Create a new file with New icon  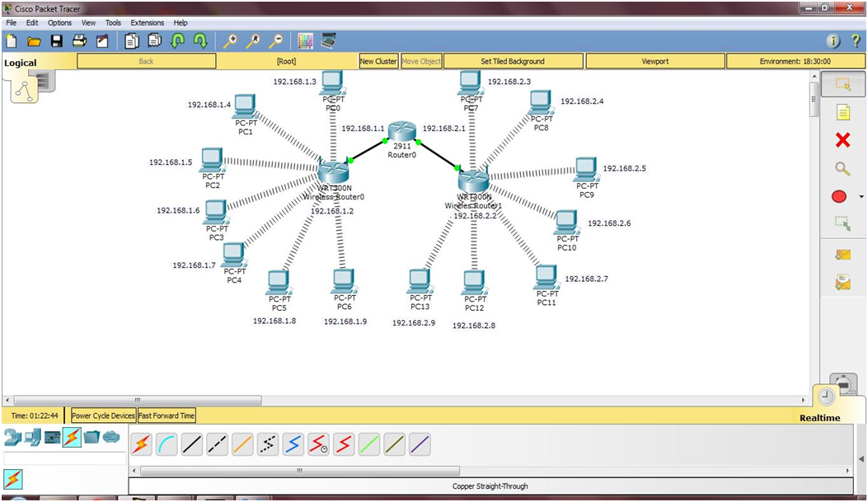(x=11, y=41)
